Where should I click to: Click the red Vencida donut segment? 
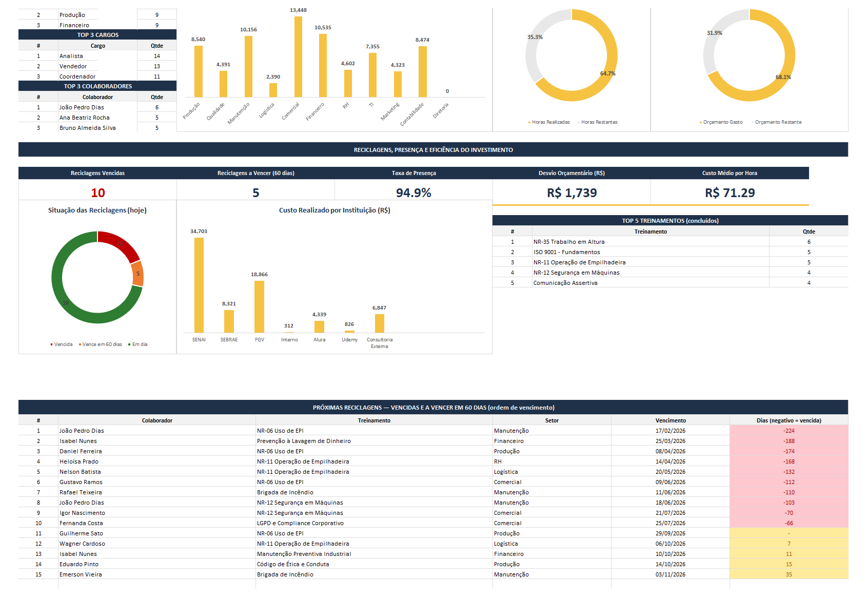tap(121, 243)
